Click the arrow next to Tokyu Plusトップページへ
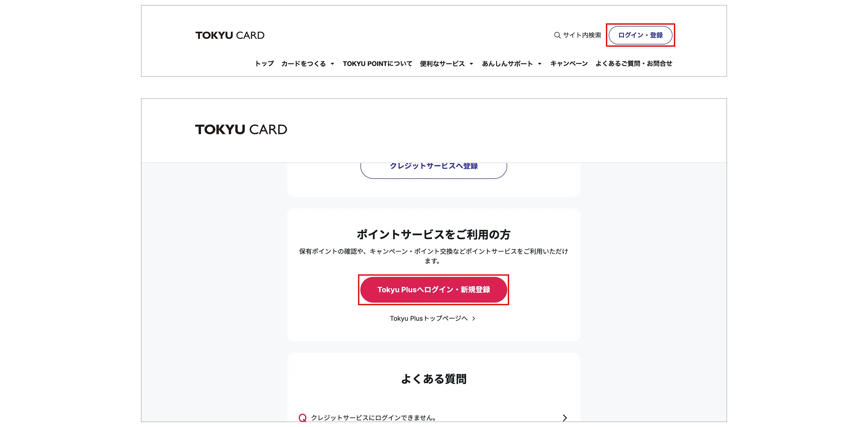Image resolution: width=868 pixels, height=427 pixels. tap(474, 318)
